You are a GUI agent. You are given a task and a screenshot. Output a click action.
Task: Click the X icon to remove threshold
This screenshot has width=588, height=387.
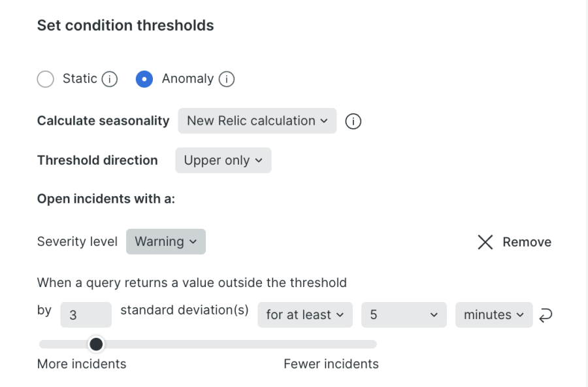pyautogui.click(x=485, y=243)
